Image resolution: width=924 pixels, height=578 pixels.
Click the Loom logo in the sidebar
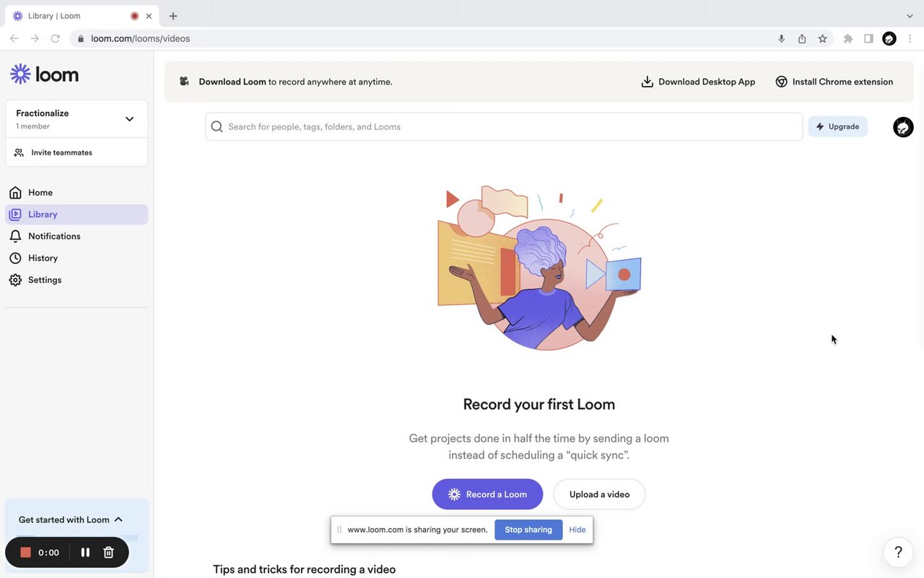click(45, 74)
